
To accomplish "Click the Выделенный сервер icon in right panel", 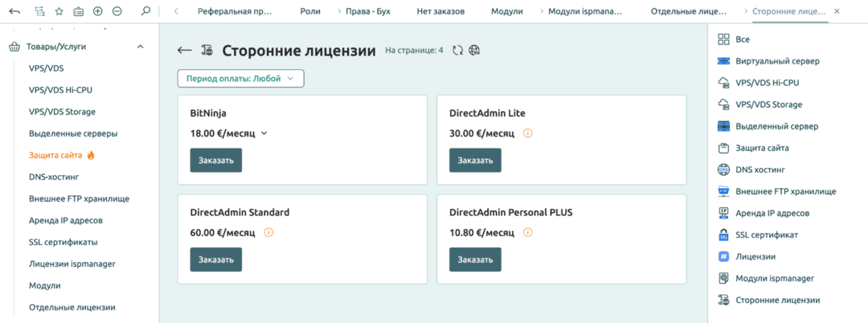I will [723, 126].
